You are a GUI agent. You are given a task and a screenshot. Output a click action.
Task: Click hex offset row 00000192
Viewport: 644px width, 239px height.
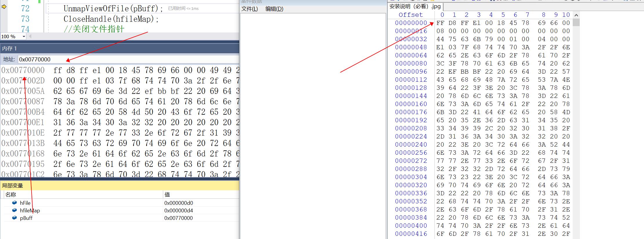click(411, 120)
